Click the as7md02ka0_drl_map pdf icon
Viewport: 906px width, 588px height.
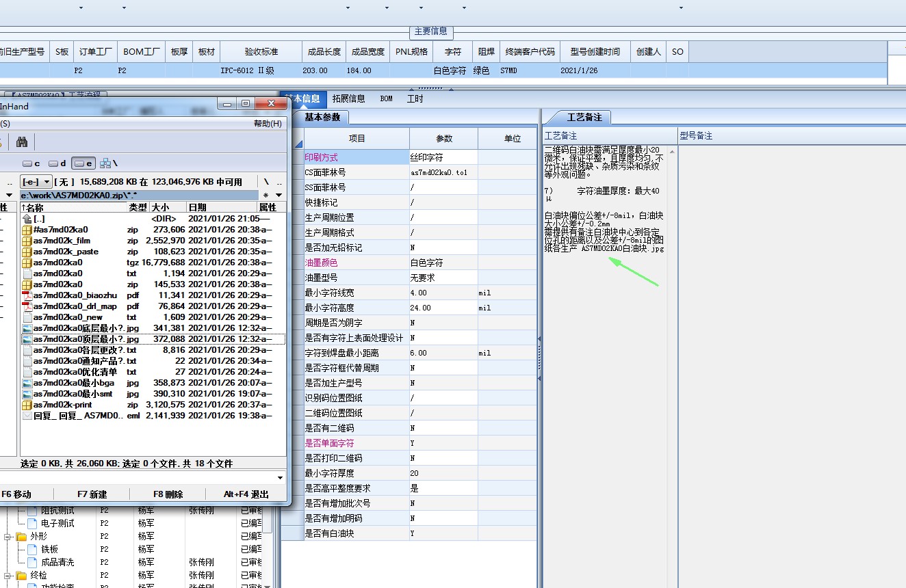pos(27,306)
